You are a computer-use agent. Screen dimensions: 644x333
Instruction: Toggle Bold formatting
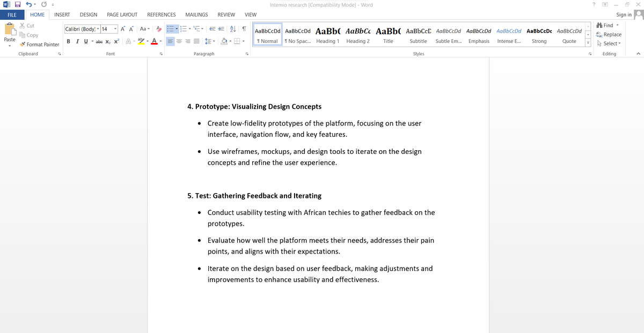68,41
